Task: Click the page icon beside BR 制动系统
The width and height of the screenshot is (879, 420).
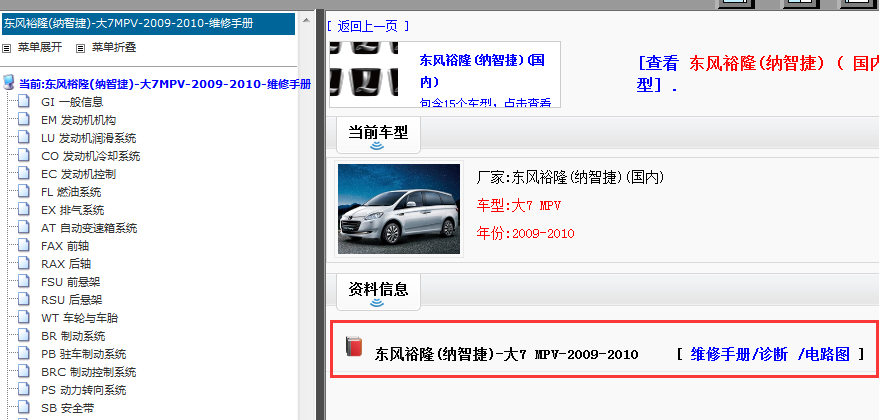Action: (x=23, y=336)
